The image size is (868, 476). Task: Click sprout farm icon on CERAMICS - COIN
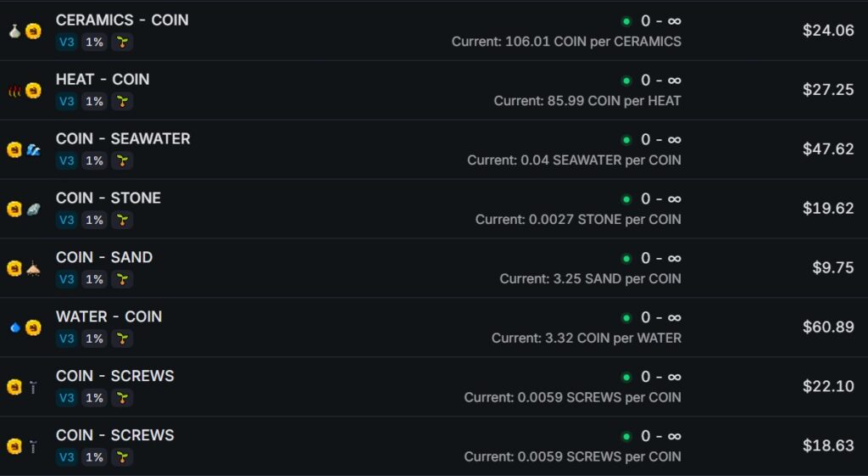tap(122, 42)
